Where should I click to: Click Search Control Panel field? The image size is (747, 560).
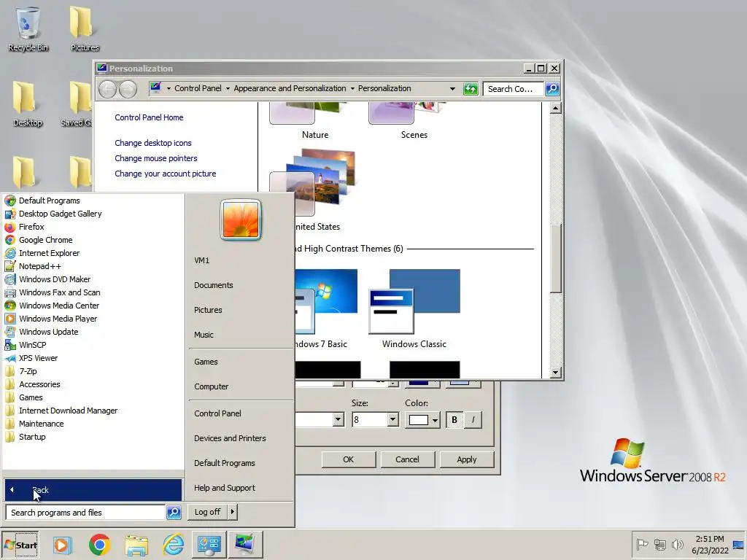point(513,89)
